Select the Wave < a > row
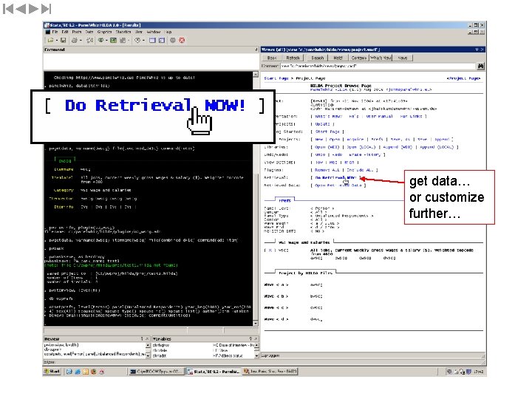Screen dimensions: 532x399 tap(276, 285)
